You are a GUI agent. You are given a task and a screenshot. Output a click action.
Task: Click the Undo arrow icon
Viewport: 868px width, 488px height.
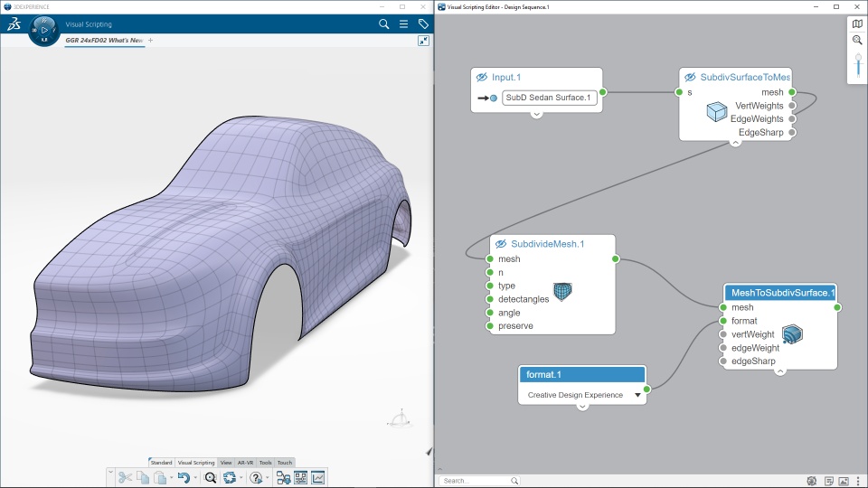[184, 478]
